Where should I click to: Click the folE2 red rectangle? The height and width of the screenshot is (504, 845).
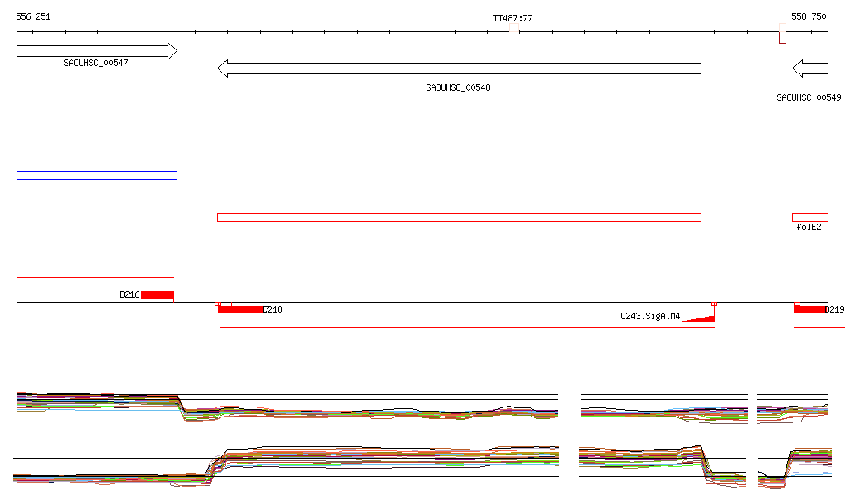(810, 218)
